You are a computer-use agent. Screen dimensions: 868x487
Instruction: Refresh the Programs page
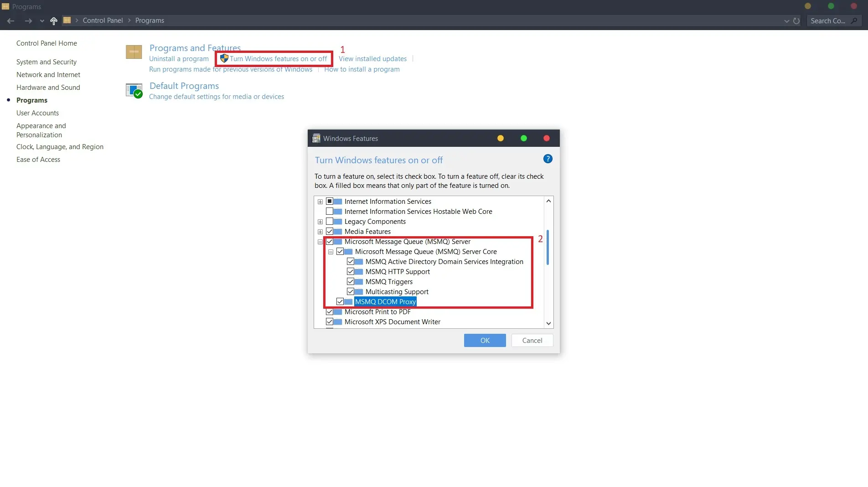click(796, 21)
